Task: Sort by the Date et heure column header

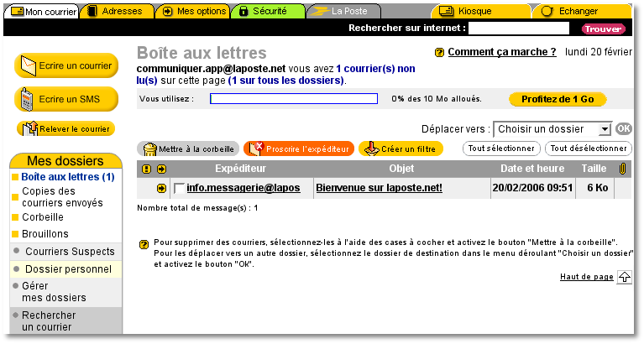Action: click(532, 169)
